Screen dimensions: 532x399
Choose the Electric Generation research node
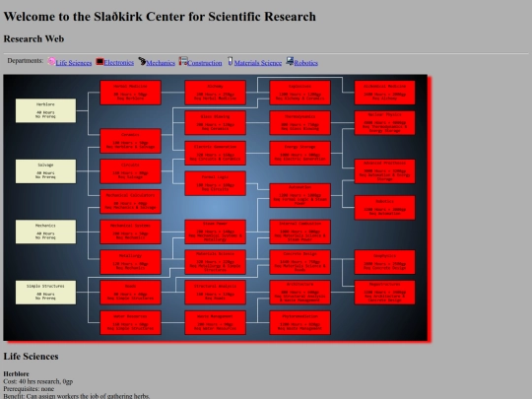tap(216, 153)
